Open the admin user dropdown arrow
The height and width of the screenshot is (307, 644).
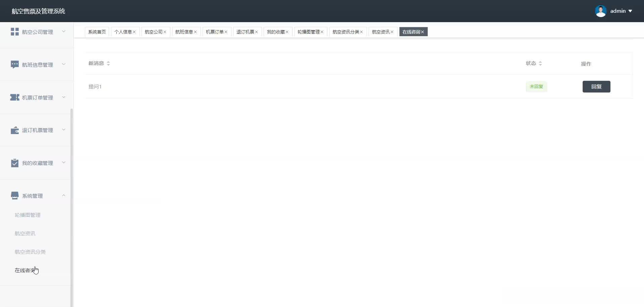click(x=630, y=11)
